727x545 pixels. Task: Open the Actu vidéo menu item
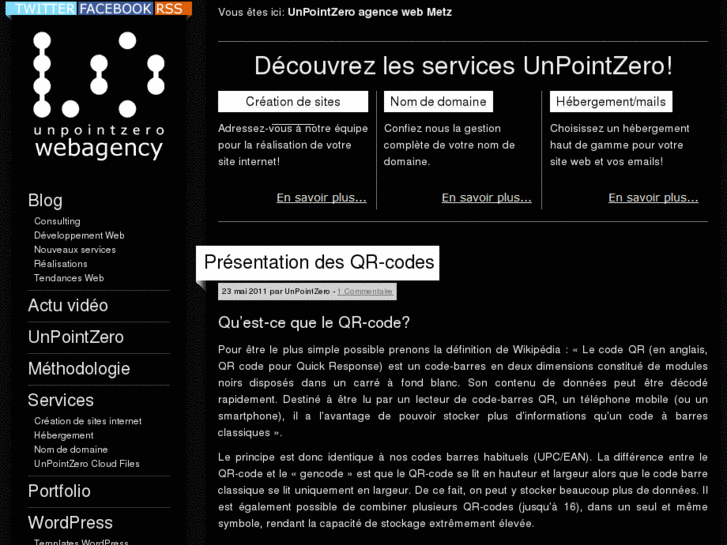[68, 305]
